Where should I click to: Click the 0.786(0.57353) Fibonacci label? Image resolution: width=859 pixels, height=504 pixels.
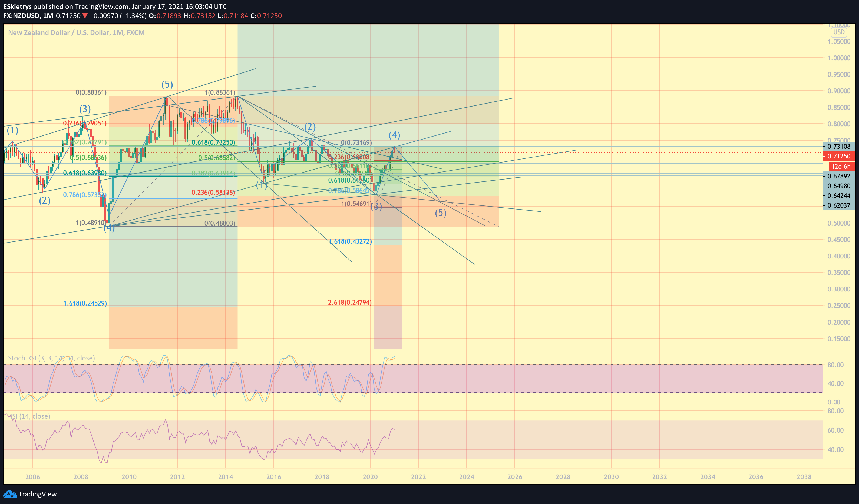coord(85,195)
